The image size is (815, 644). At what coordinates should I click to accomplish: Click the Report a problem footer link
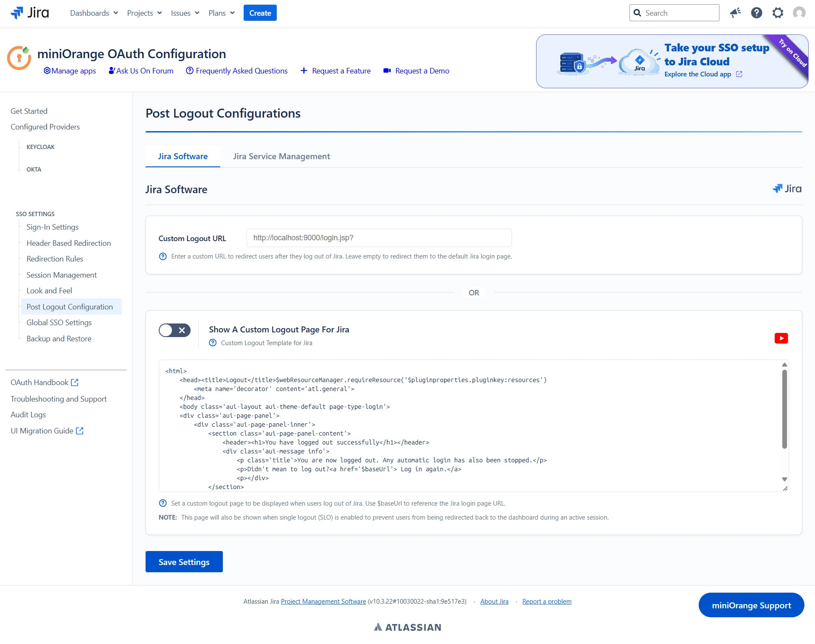[547, 602]
